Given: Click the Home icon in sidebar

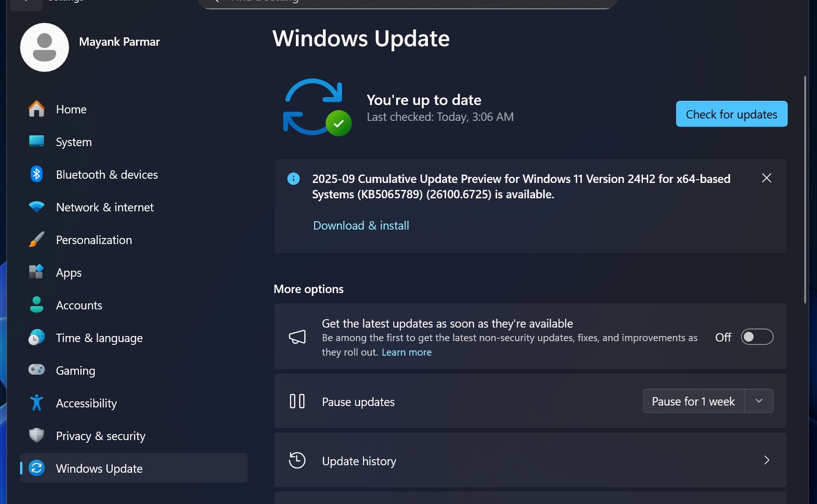Looking at the screenshot, I should tap(36, 109).
